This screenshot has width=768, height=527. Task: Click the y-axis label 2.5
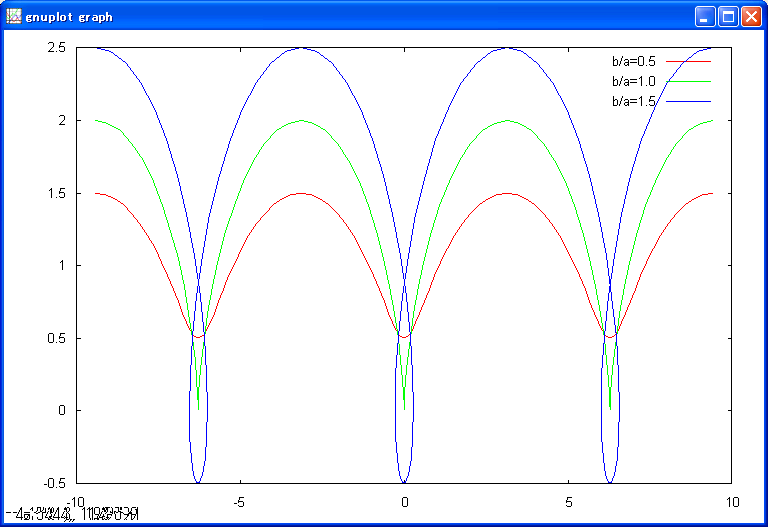click(56, 48)
